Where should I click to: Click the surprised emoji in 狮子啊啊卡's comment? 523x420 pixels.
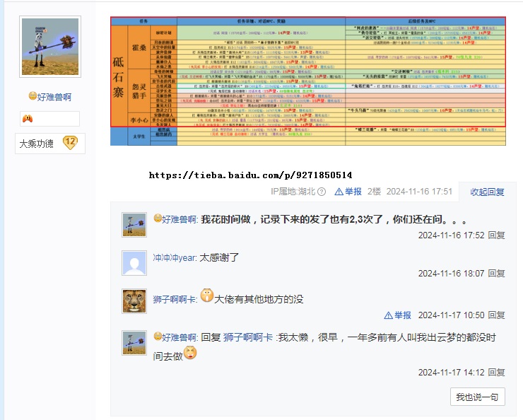tap(207, 296)
